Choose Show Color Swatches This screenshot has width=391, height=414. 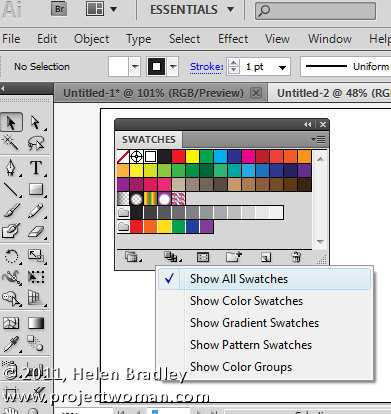(264, 301)
